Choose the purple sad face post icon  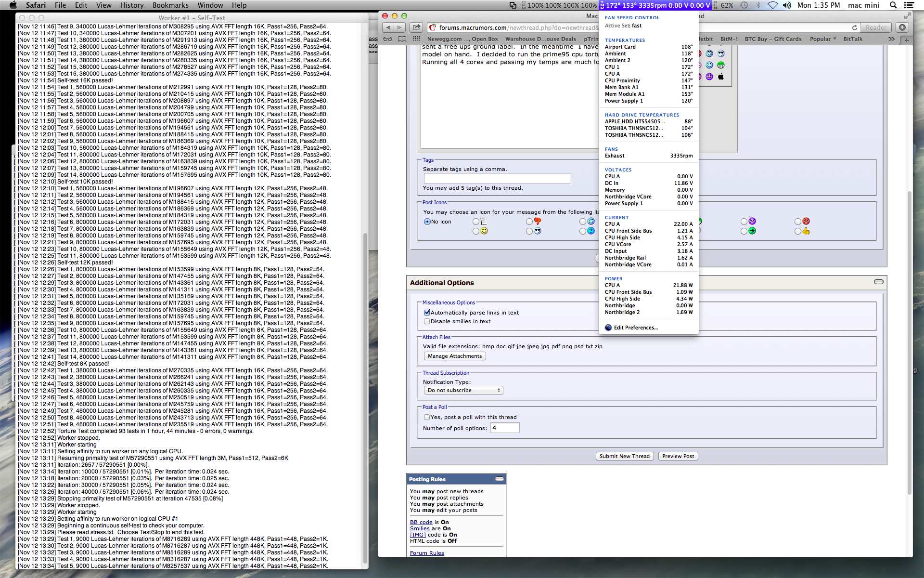click(x=744, y=222)
